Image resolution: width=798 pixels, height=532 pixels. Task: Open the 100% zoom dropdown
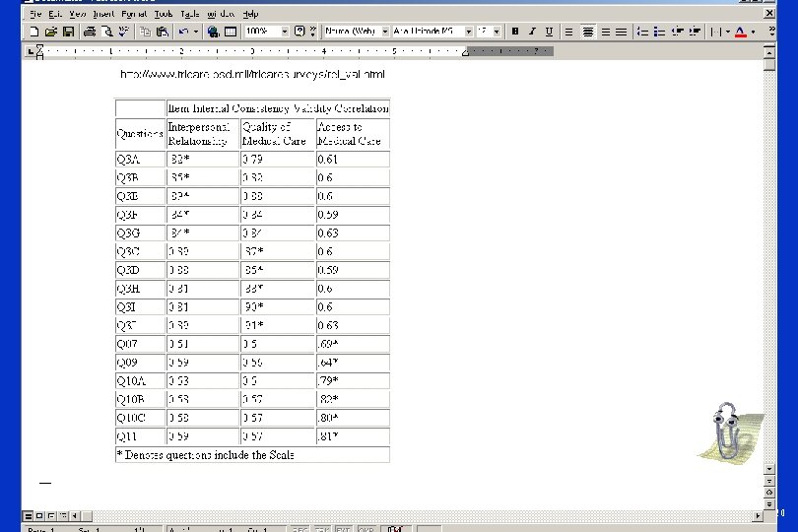(285, 32)
